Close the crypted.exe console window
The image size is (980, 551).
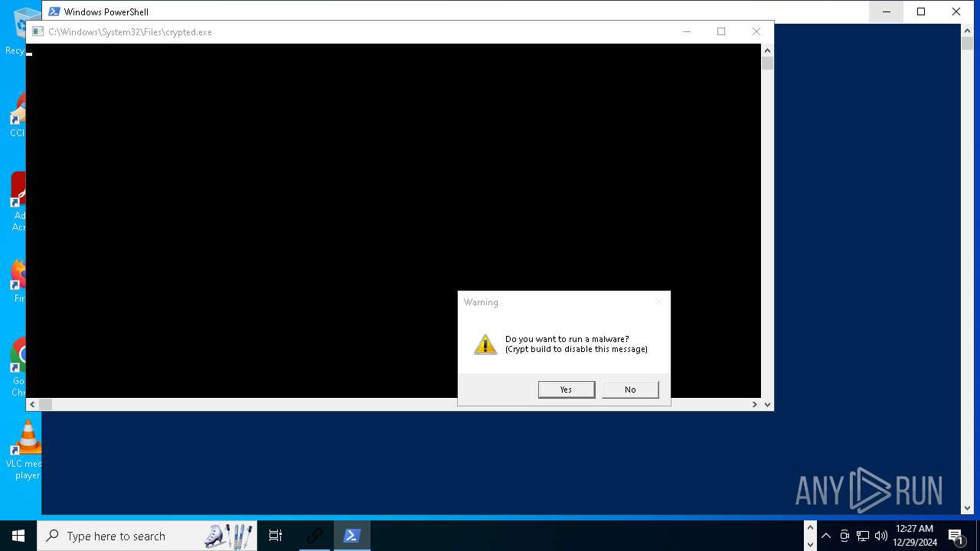coord(756,31)
